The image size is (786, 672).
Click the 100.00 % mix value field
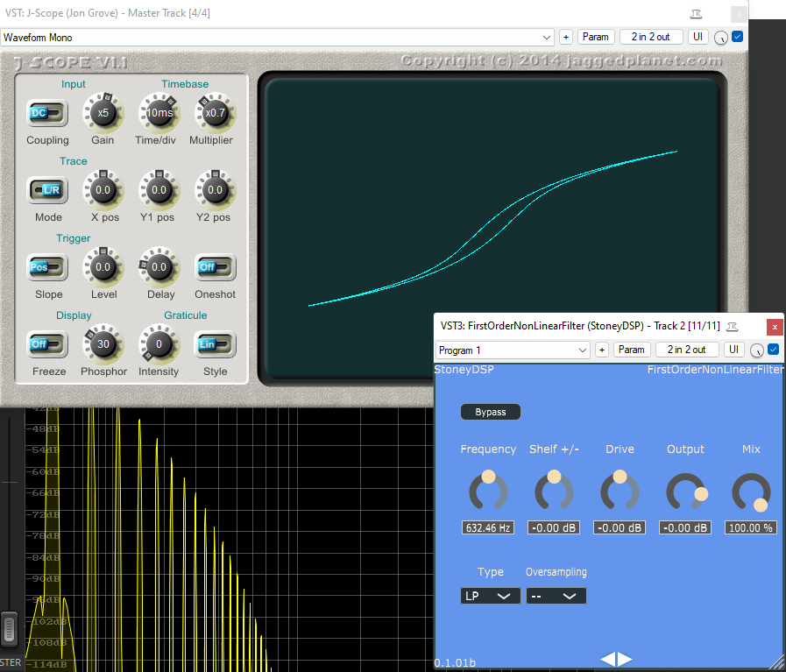coord(751,527)
